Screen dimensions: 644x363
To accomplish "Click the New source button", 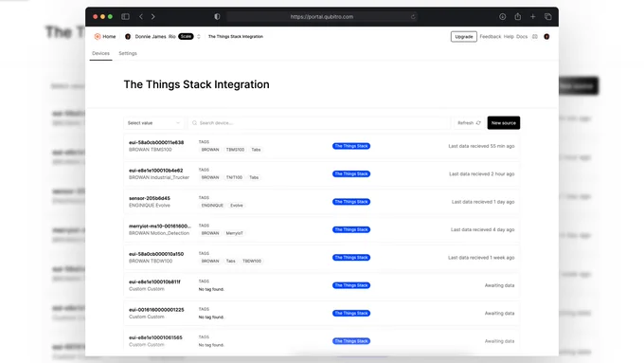I will (504, 123).
